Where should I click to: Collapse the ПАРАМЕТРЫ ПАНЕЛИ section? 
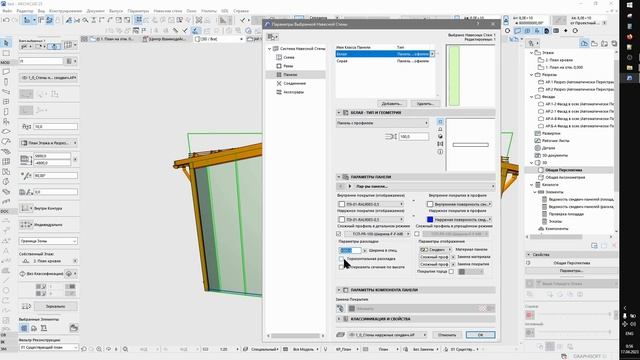(x=339, y=177)
